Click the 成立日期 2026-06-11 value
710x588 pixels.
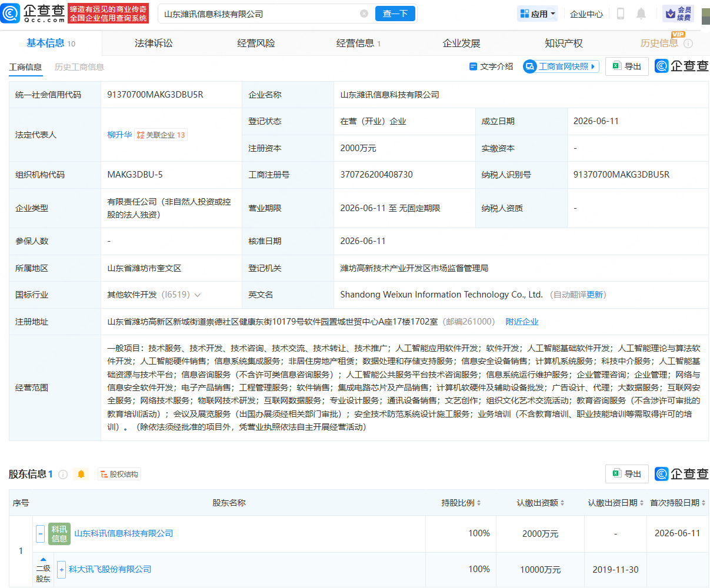click(x=596, y=121)
